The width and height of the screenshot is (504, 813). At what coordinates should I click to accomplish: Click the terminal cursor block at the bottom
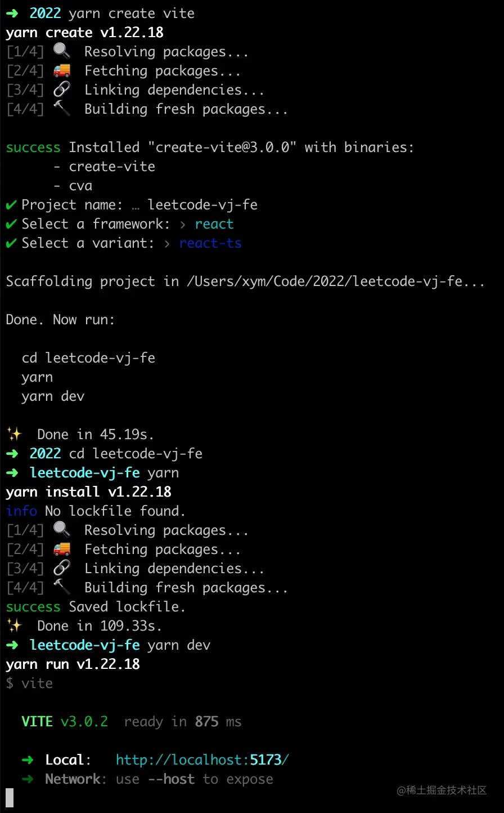[10, 798]
